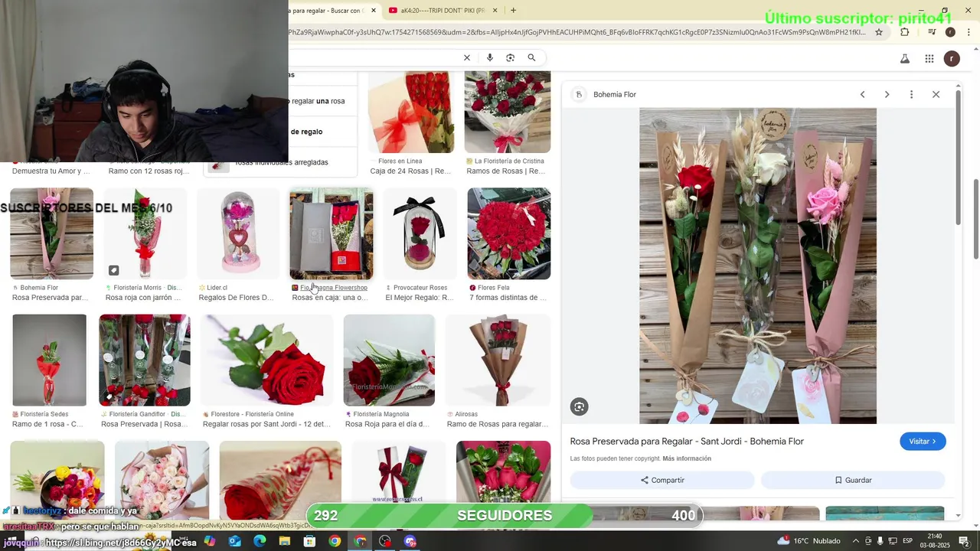Open 'Rosa Preservada para Regalar - Sant Jordi' title
This screenshot has width=980, height=551.
pos(687,442)
